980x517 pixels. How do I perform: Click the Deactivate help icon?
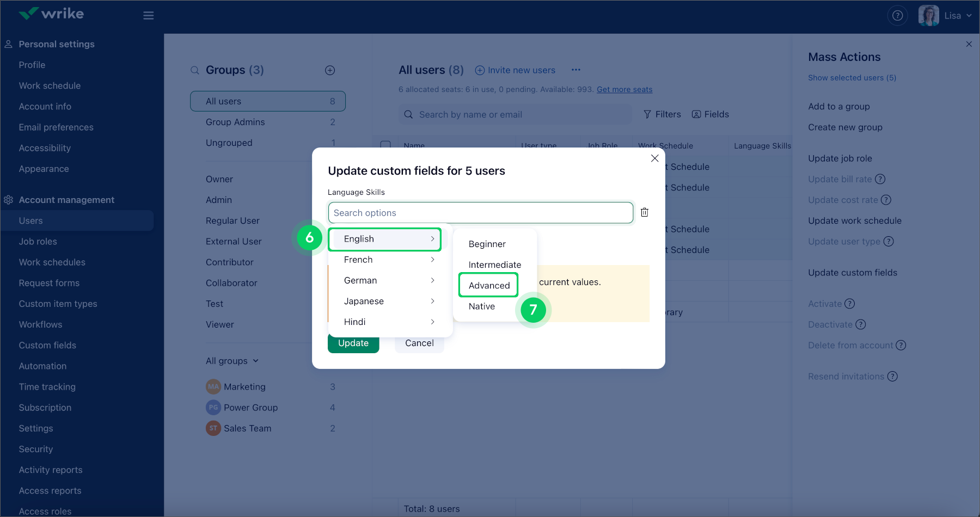(861, 324)
